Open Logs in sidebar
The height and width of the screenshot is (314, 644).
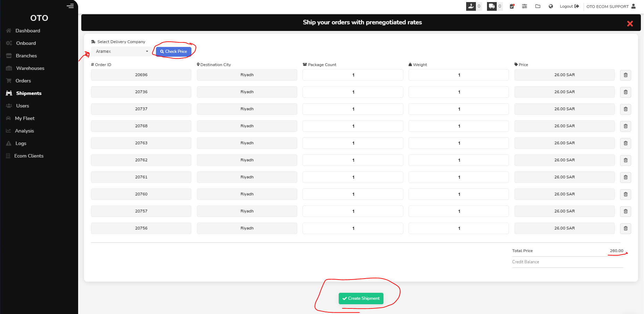click(21, 143)
